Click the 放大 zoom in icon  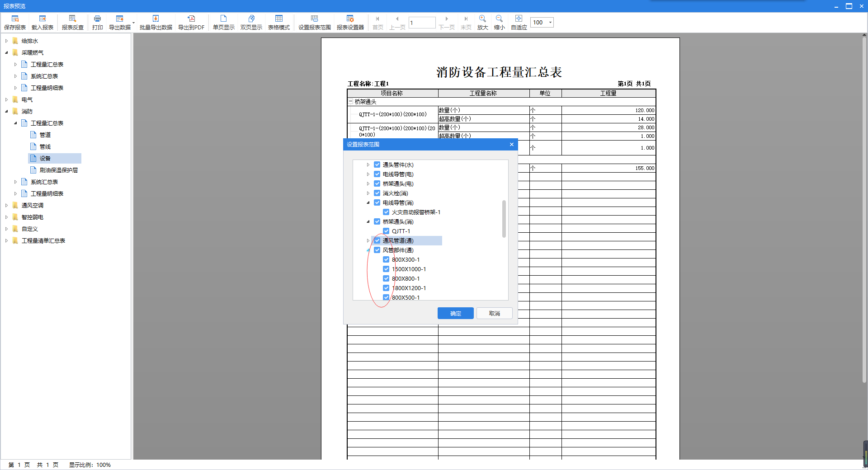482,19
